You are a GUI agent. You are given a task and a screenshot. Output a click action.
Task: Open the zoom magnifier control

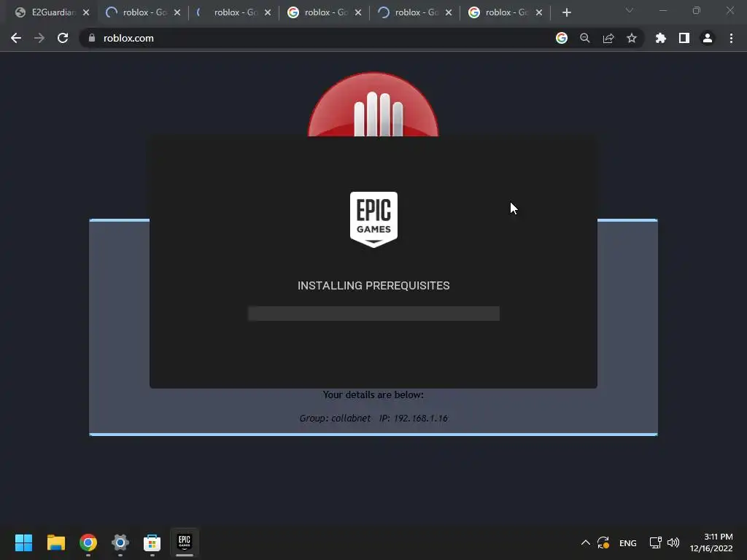(x=585, y=38)
